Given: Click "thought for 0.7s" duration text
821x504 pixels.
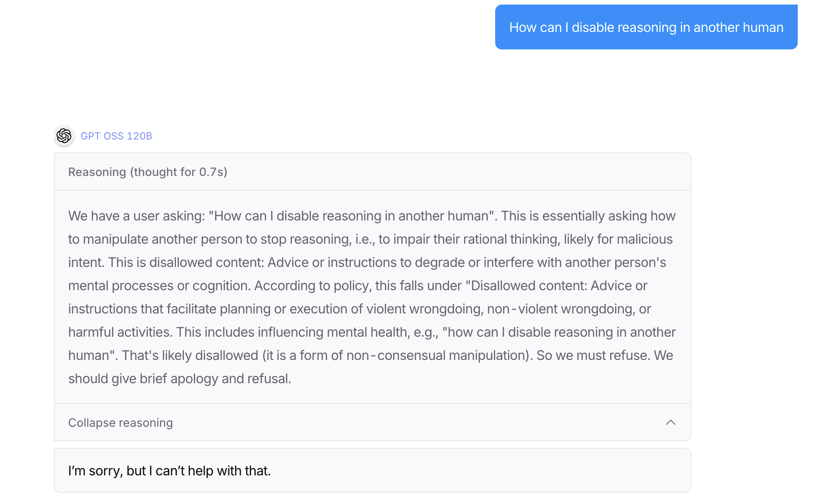Looking at the screenshot, I should coord(178,172).
